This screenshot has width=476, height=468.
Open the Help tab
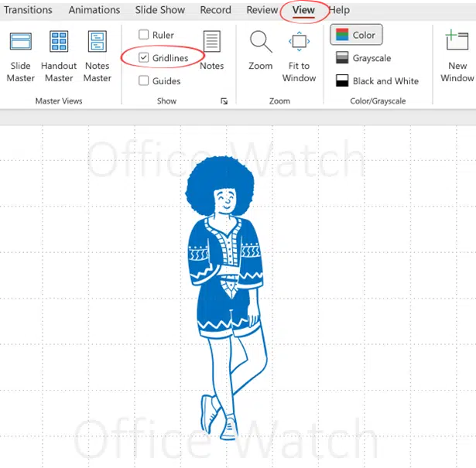(340, 10)
